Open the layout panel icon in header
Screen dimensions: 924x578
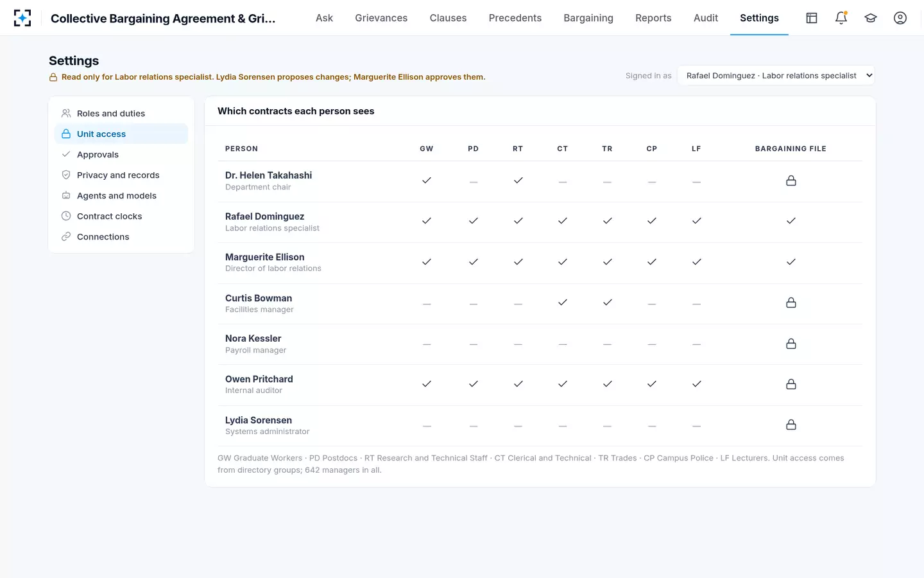tap(812, 18)
